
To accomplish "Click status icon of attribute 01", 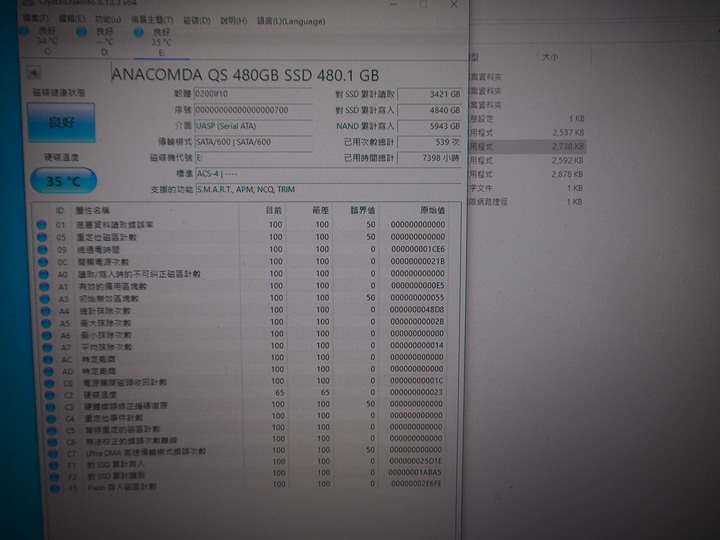I will [x=41, y=225].
